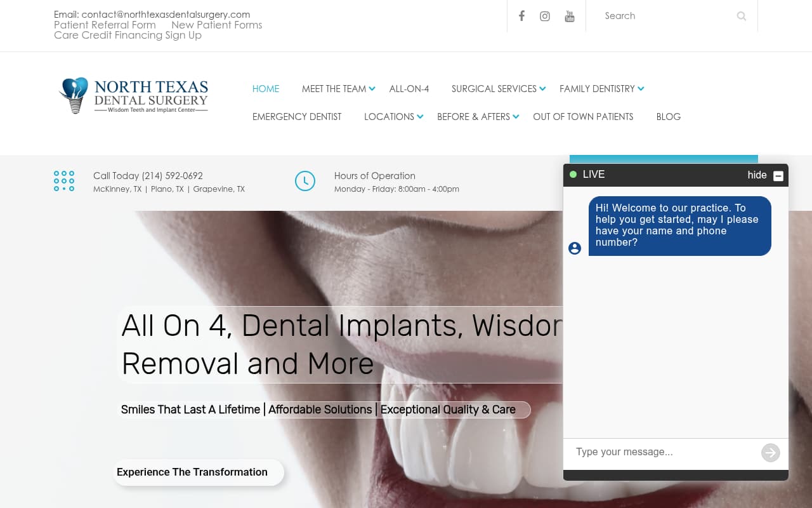
Task: Focus the site Search field
Action: point(666,16)
